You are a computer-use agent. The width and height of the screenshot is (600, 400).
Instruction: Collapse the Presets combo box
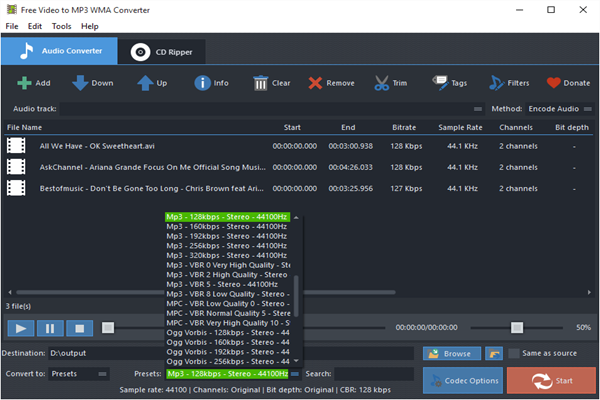pyautogui.click(x=295, y=374)
